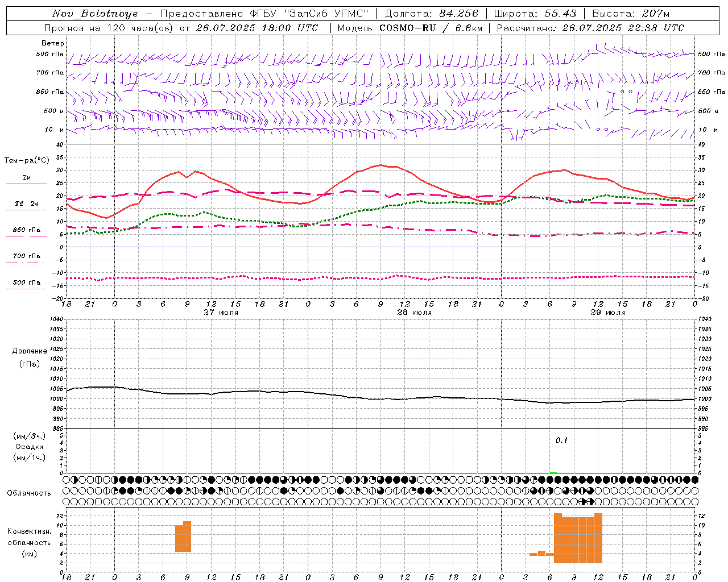728x582 pixels.
Task: Click green dashed legend line under "Td 2м"
Action: point(25,210)
